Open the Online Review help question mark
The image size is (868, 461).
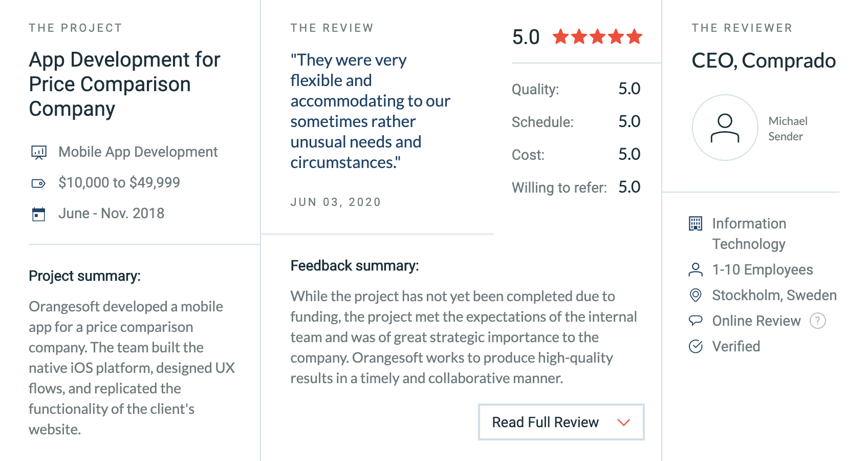(818, 321)
